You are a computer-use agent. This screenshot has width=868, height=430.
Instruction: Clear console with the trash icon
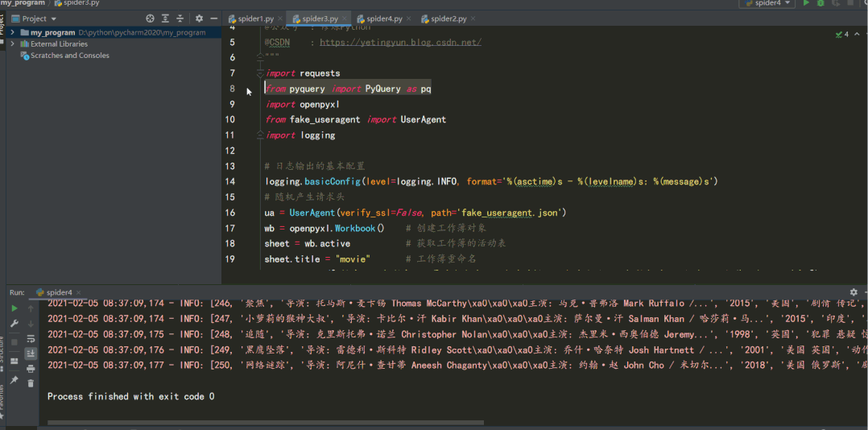(31, 383)
